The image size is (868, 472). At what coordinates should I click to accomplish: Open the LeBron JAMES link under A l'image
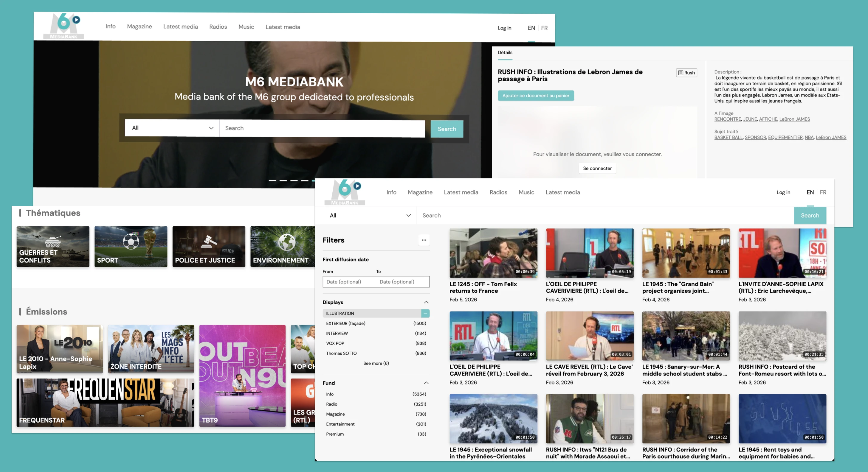(795, 119)
